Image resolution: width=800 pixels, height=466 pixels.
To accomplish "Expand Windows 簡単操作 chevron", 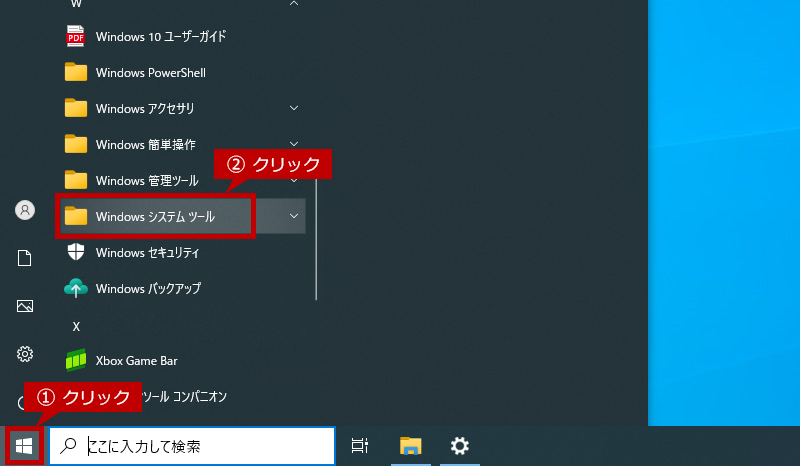I will 294,144.
